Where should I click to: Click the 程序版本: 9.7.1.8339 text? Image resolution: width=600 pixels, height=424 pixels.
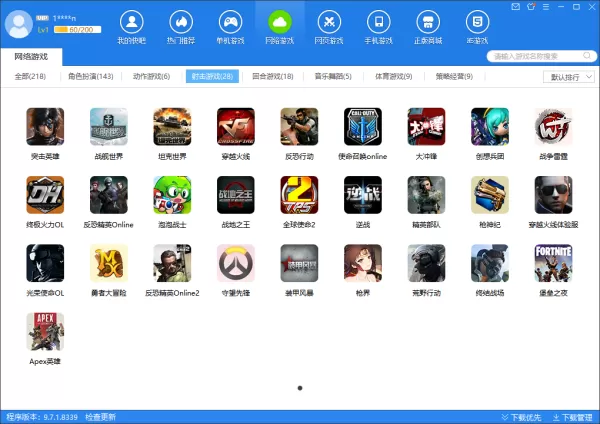[x=42, y=417]
